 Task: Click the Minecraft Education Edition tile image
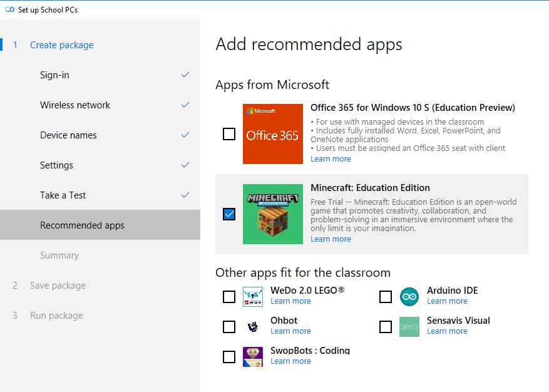tap(273, 214)
